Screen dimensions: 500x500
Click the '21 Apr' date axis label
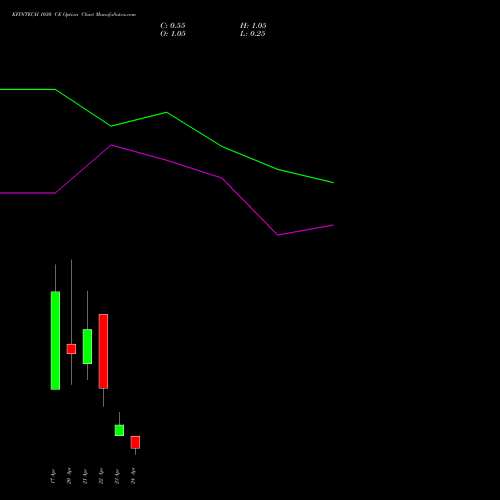click(x=85, y=476)
